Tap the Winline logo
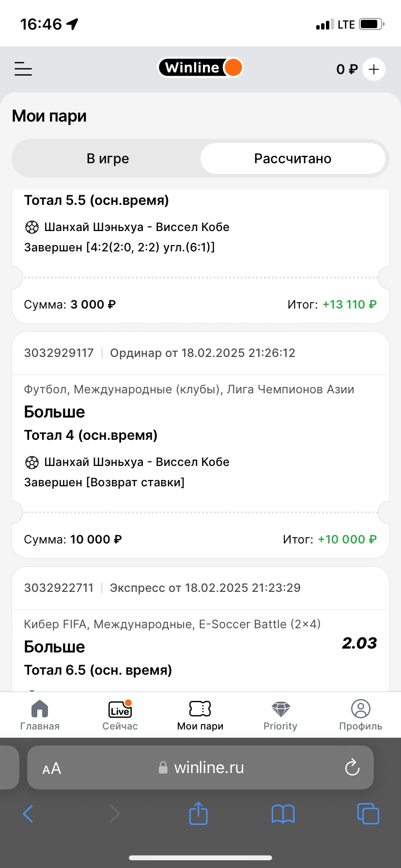Viewport: 401px width, 868px height. pyautogui.click(x=200, y=68)
